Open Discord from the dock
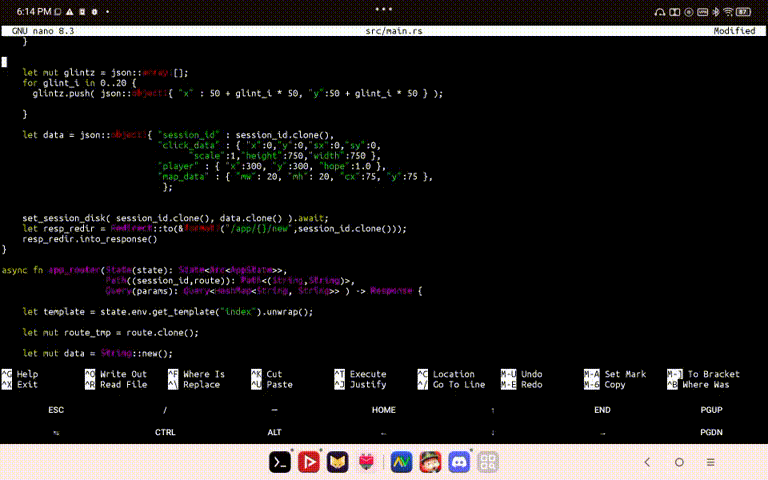 point(459,462)
